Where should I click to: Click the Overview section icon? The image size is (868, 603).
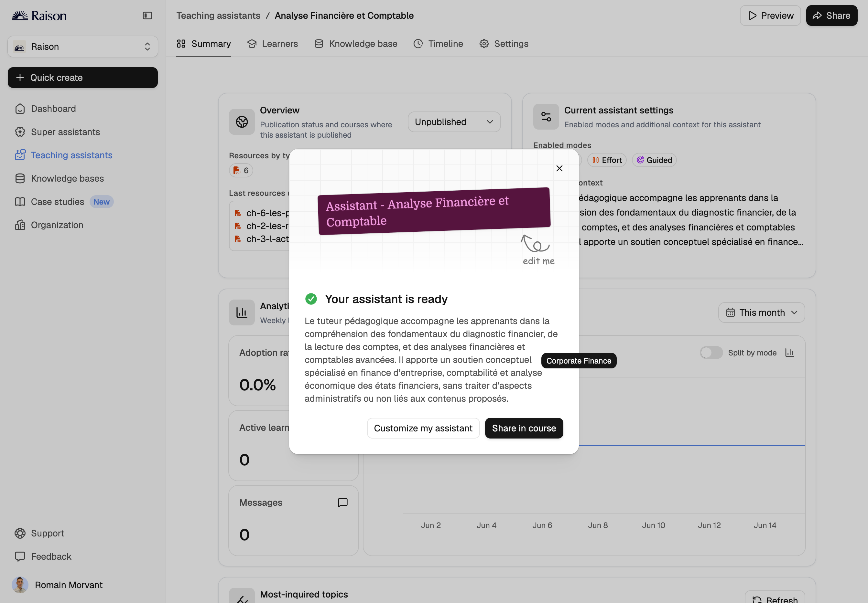[x=242, y=122]
